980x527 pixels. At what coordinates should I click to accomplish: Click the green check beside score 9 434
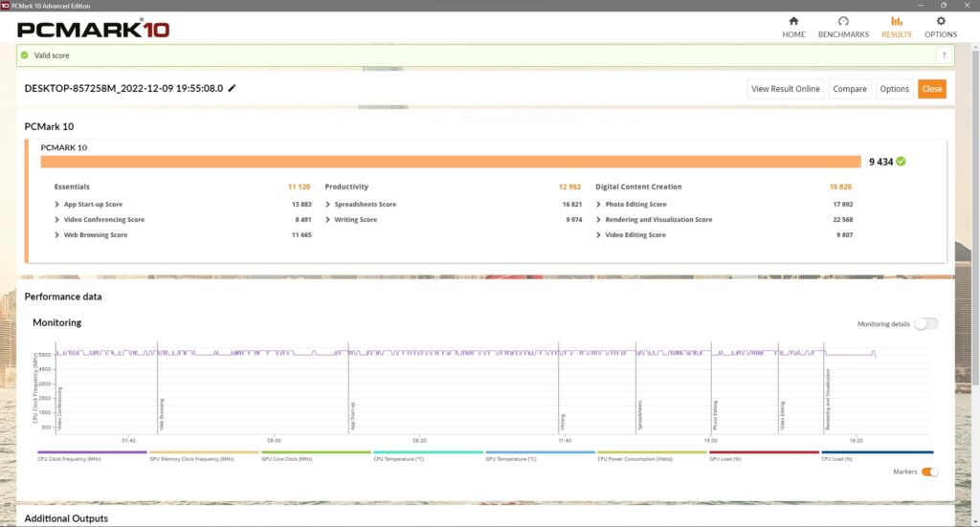[x=901, y=162]
